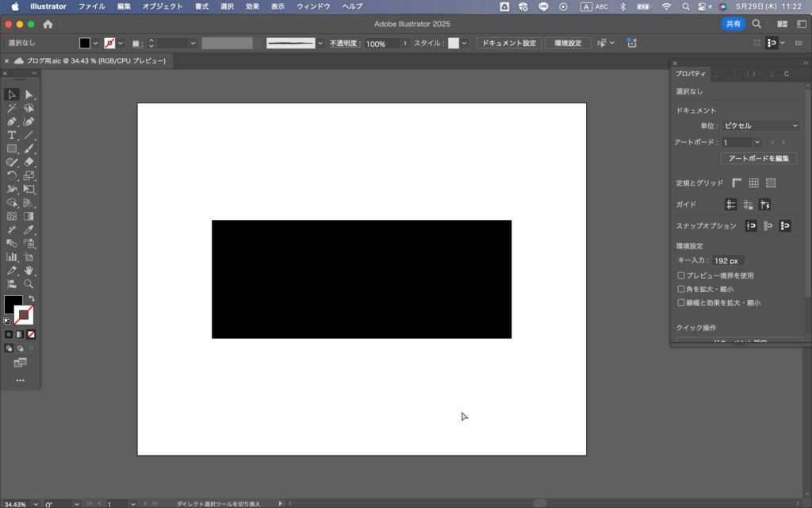The height and width of the screenshot is (508, 812).
Task: Toggle the grid display icon
Action: (x=754, y=183)
